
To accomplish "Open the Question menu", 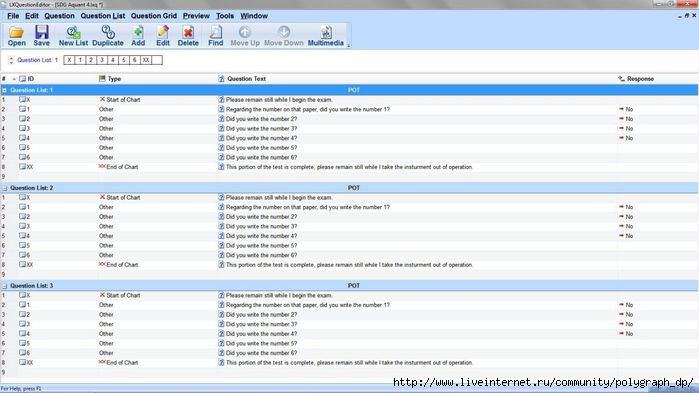I will point(59,16).
